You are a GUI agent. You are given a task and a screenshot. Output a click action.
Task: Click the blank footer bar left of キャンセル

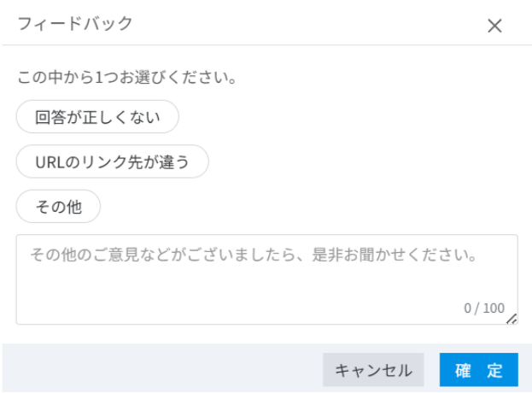162,369
